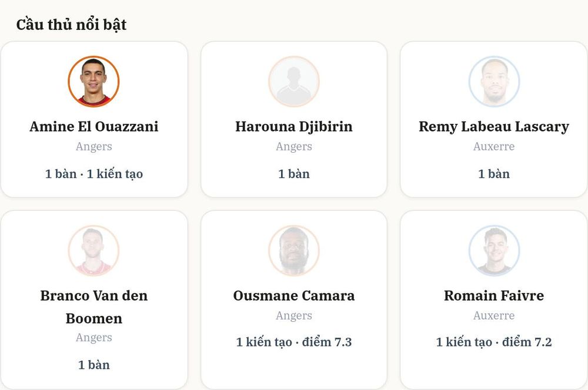Select the Angers label under Amine El Ouazzani
The height and width of the screenshot is (390, 588).
[93, 146]
